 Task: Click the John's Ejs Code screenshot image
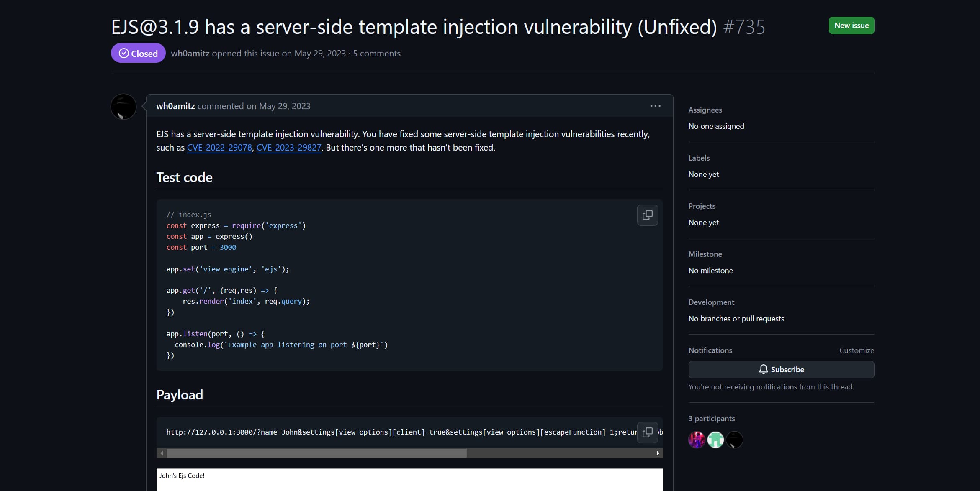(x=409, y=479)
